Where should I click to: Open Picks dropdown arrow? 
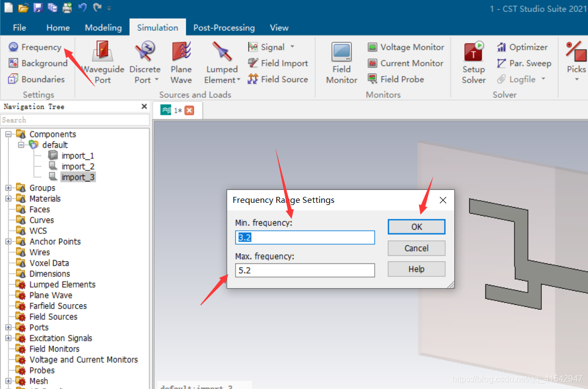coord(577,79)
